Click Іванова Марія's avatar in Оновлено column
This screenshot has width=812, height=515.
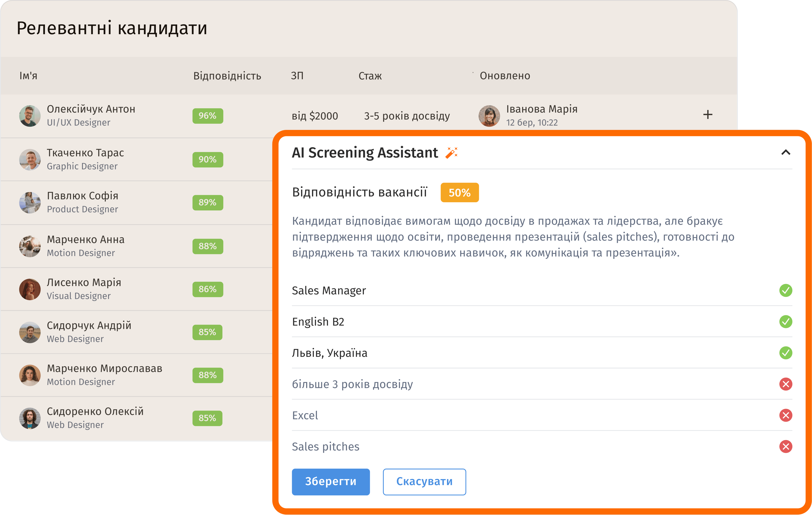click(x=489, y=116)
